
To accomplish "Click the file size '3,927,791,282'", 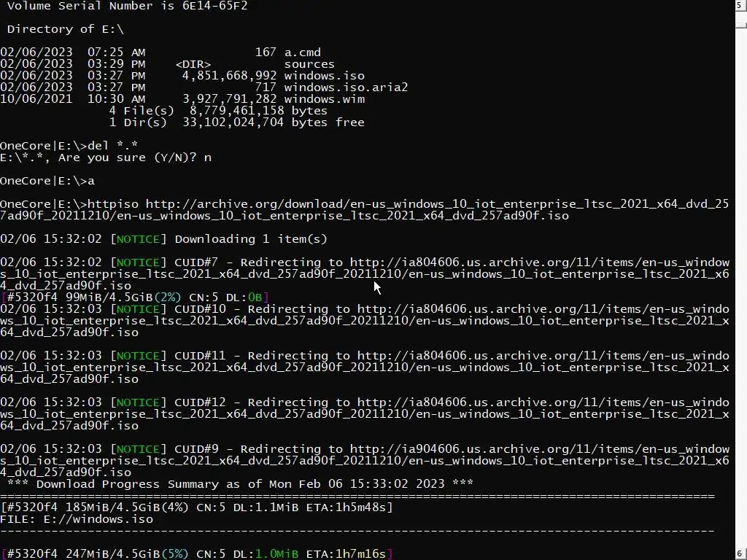I will click(229, 99).
